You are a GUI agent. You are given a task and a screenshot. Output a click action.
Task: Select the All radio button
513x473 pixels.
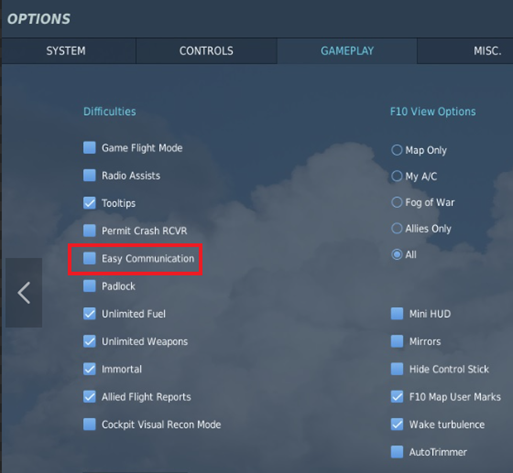pos(397,255)
